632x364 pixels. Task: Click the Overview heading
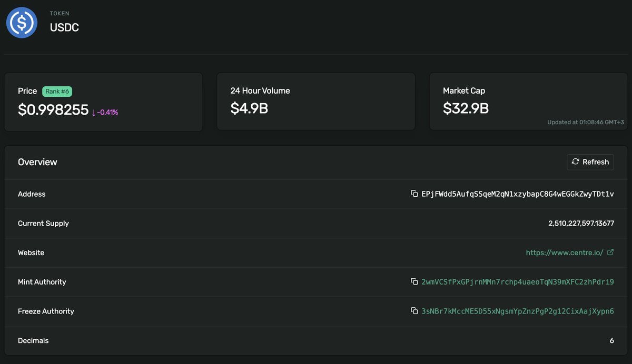click(x=37, y=162)
